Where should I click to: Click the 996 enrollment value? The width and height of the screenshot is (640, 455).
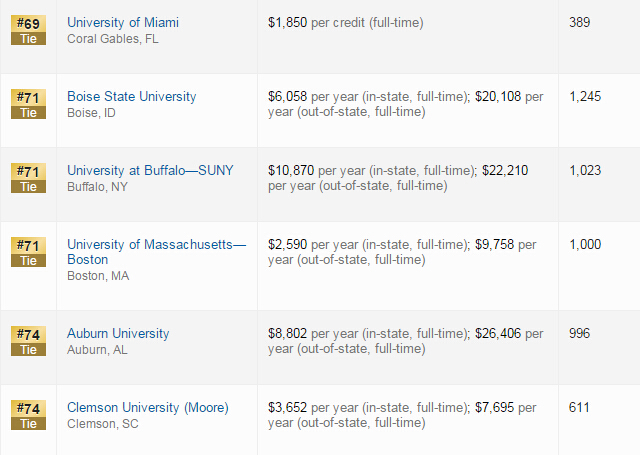coord(579,333)
